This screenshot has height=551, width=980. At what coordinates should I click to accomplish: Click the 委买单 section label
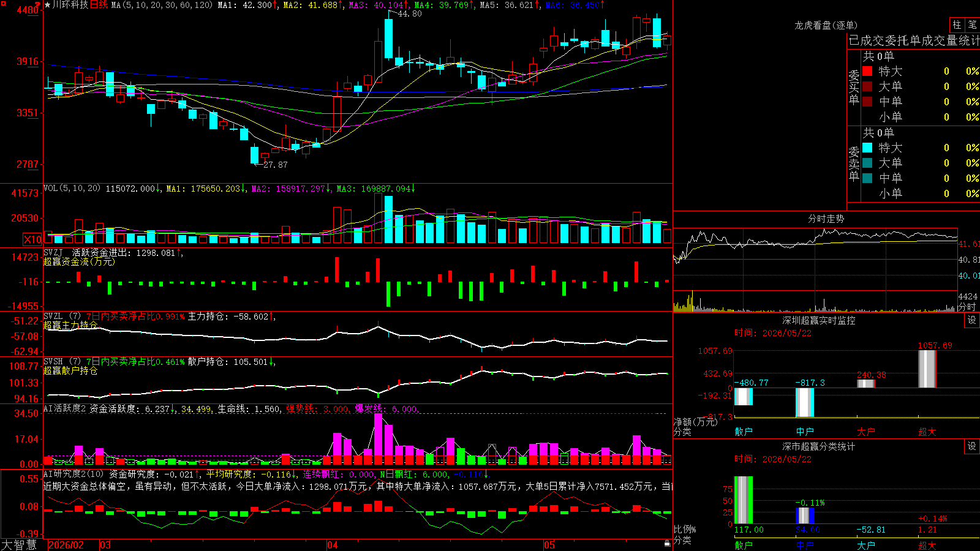coord(854,87)
